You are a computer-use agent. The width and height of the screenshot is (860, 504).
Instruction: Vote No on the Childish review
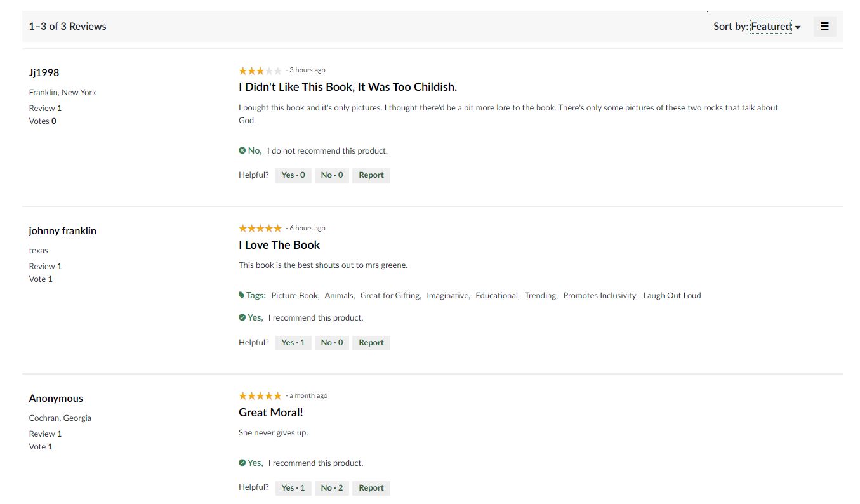point(332,175)
